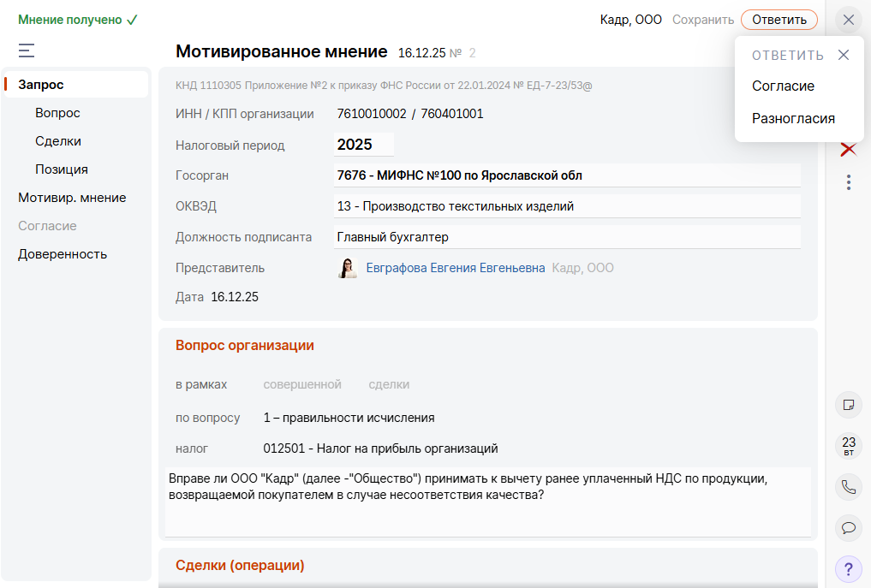
Task: Open the chat bubble icon
Action: point(849,528)
